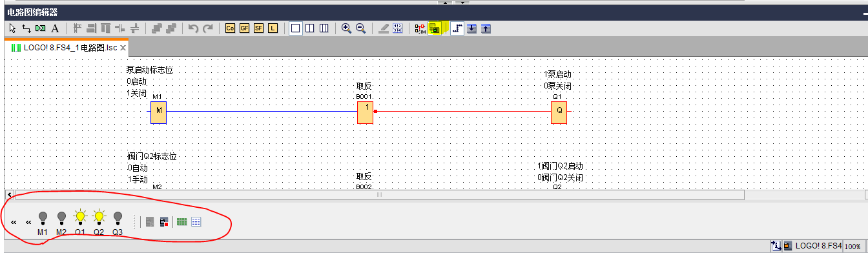Undo the last edit
The width and height of the screenshot is (868, 253).
click(193, 28)
